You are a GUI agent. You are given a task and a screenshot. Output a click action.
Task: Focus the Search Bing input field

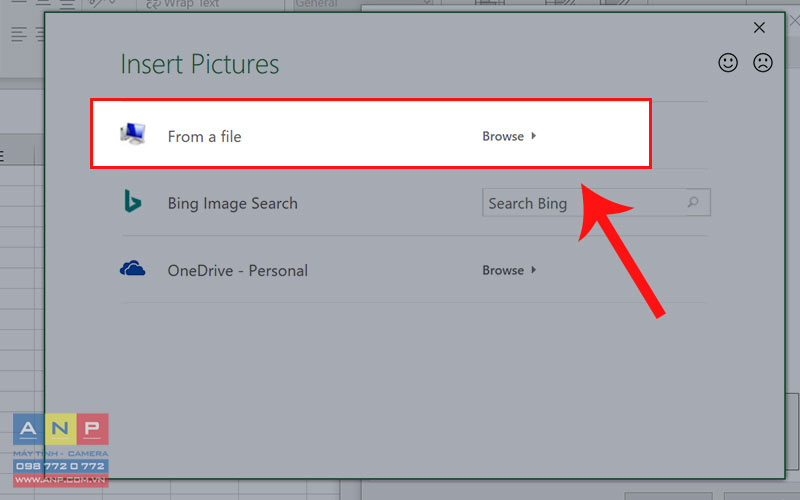click(596, 203)
